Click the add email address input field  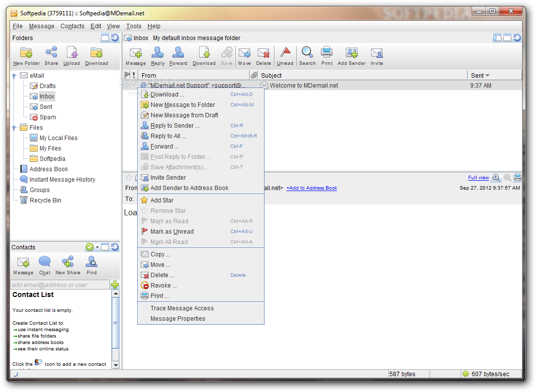click(60, 285)
